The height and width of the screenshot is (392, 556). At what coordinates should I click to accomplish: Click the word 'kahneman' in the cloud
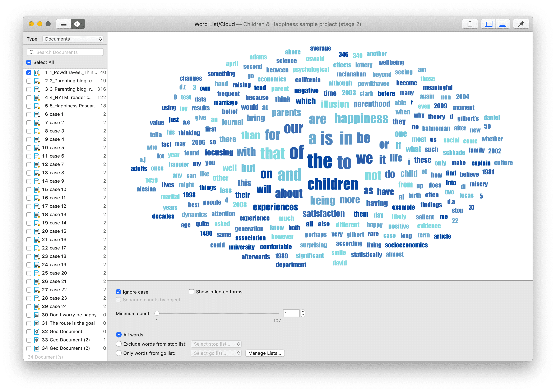tap(436, 128)
